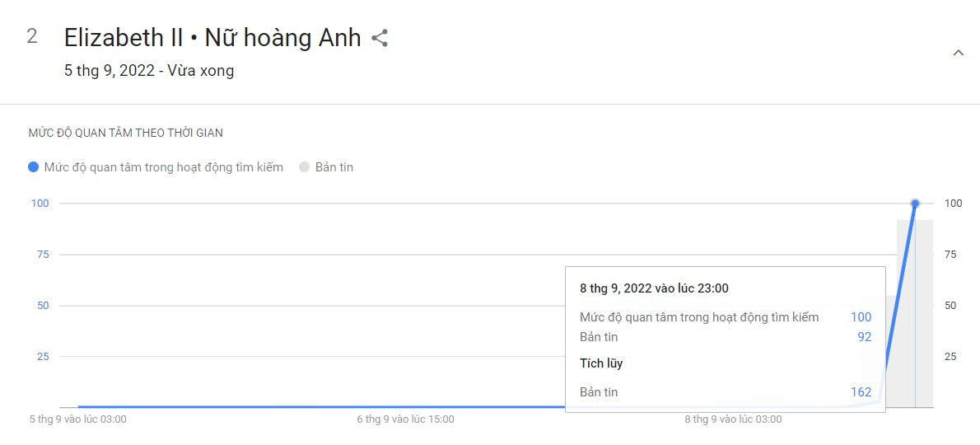Screen dimensions: 980x445
Task: Click the "6 thg 9 vào lúc 15:00" axis label
Action: coord(405,419)
